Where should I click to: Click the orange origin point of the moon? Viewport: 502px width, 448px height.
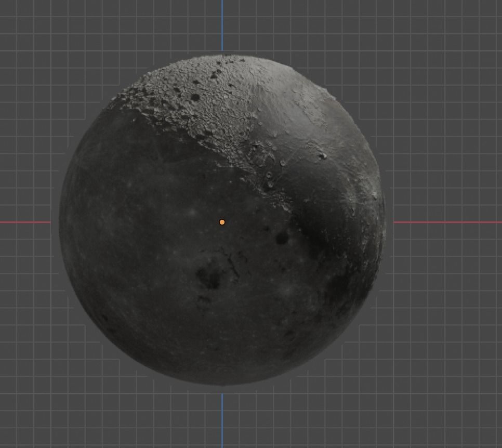[222, 221]
